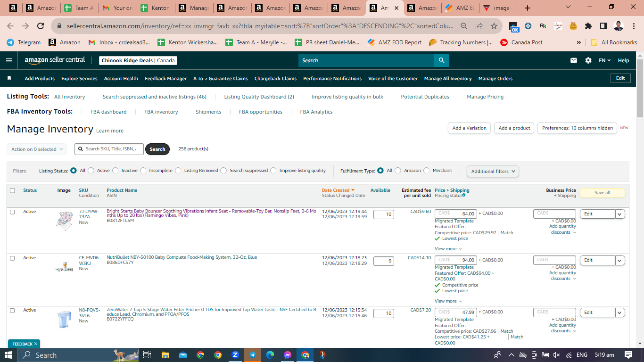Open the Seller Central hamburger menu
644x362 pixels.
(x=9, y=60)
